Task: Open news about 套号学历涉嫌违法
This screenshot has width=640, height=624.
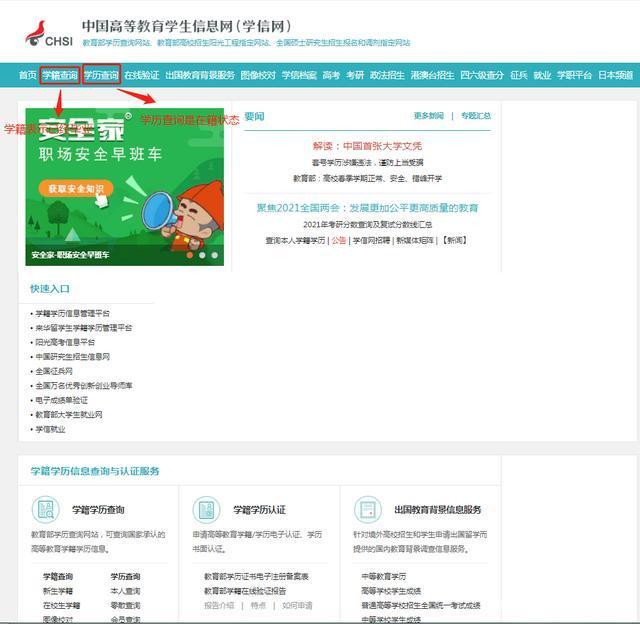Action: click(367, 162)
